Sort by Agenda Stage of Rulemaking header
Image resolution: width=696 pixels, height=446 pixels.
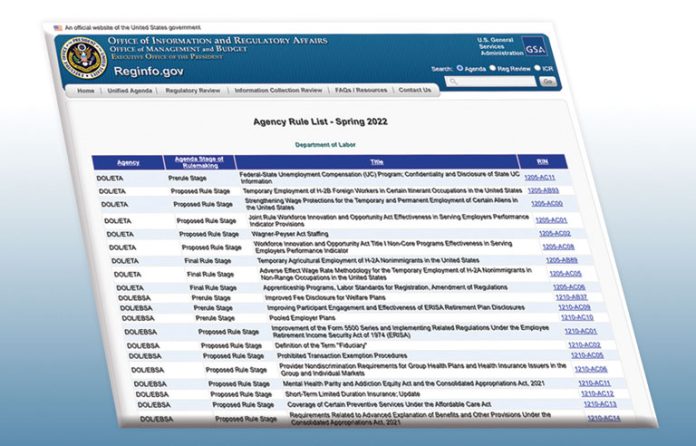199,162
